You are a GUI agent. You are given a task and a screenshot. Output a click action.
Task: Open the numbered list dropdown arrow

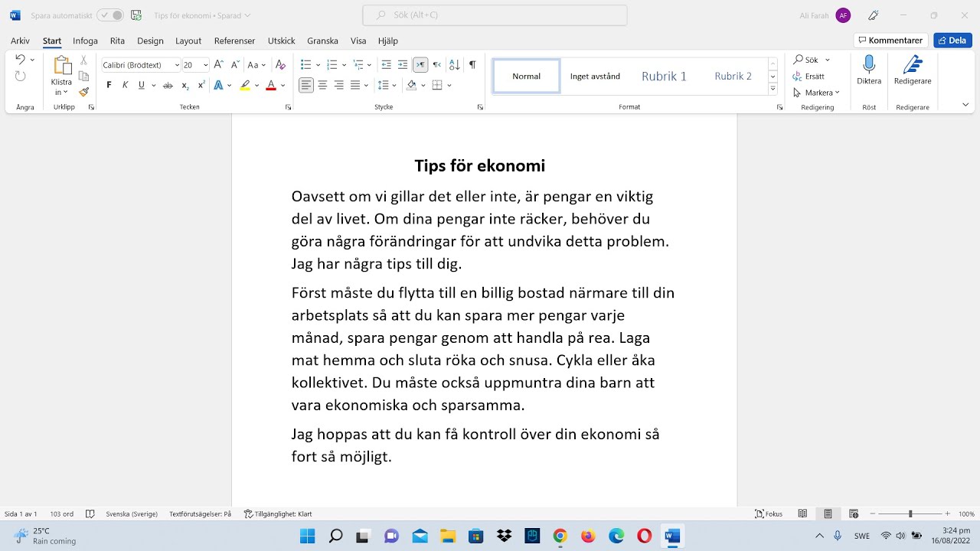pos(344,65)
